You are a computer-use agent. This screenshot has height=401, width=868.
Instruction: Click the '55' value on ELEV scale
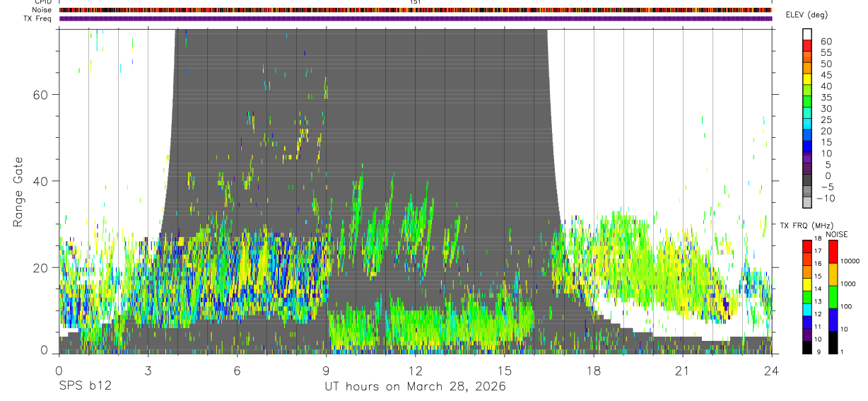coord(826,53)
